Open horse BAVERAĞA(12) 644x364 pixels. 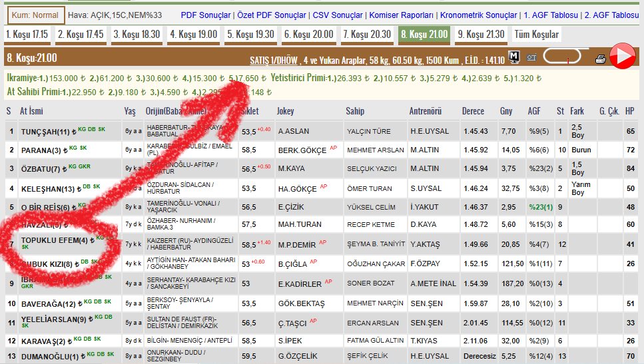click(x=49, y=305)
